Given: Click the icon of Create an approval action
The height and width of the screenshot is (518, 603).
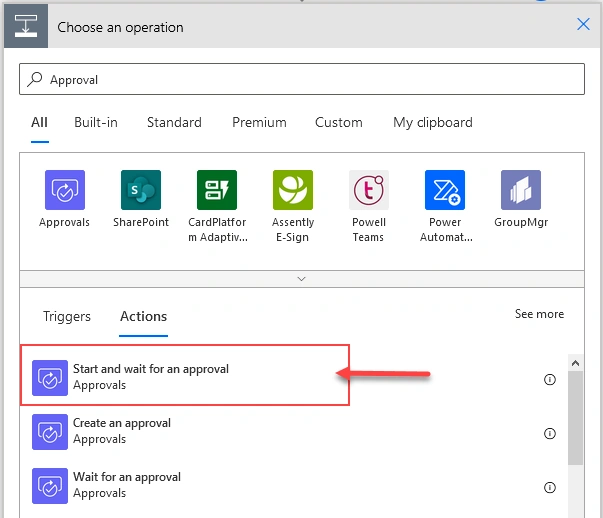Looking at the screenshot, I should tap(50, 432).
